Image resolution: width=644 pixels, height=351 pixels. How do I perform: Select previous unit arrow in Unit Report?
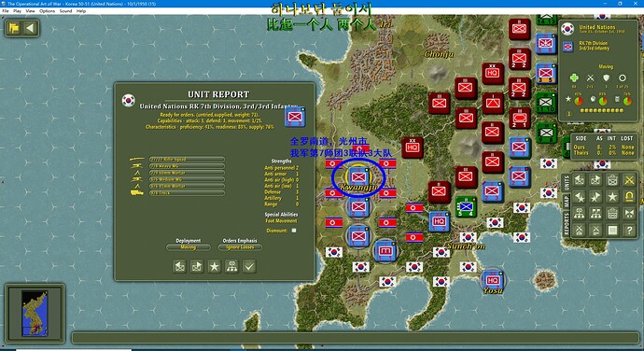click(179, 266)
